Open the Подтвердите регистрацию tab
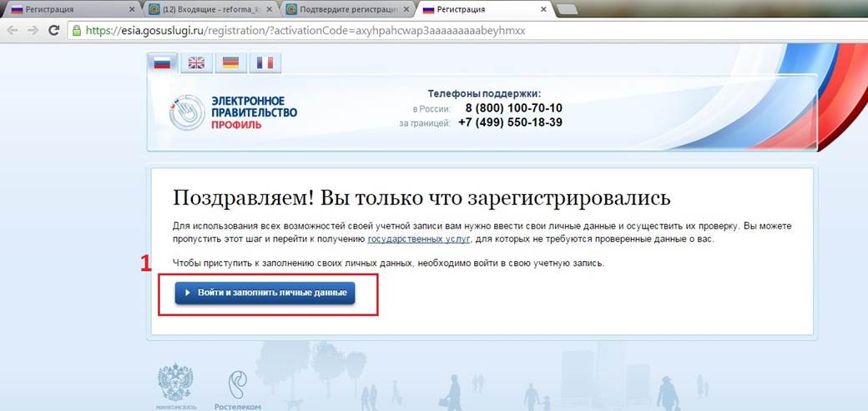Screen dimensions: 868x411 tap(347, 9)
